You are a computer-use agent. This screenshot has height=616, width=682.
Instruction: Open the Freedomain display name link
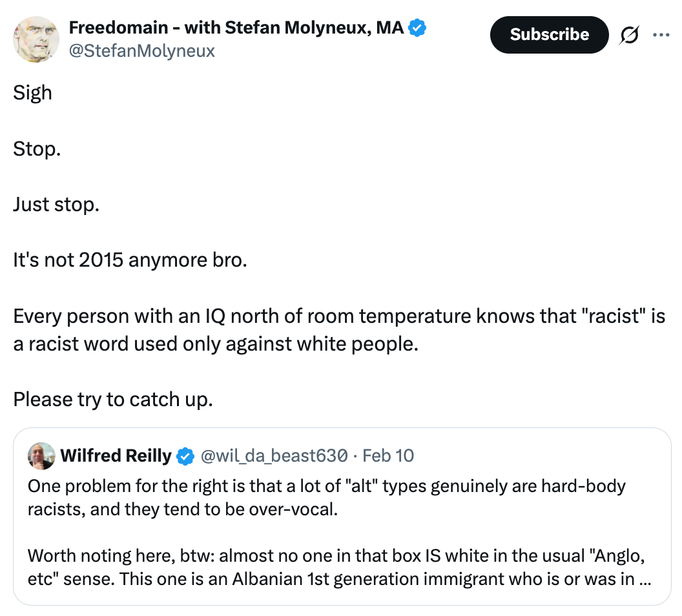coord(236,28)
